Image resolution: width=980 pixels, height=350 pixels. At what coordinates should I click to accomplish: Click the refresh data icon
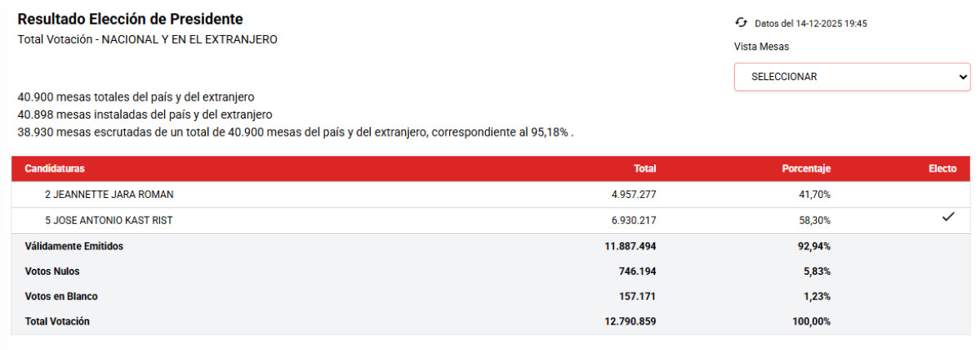(741, 23)
